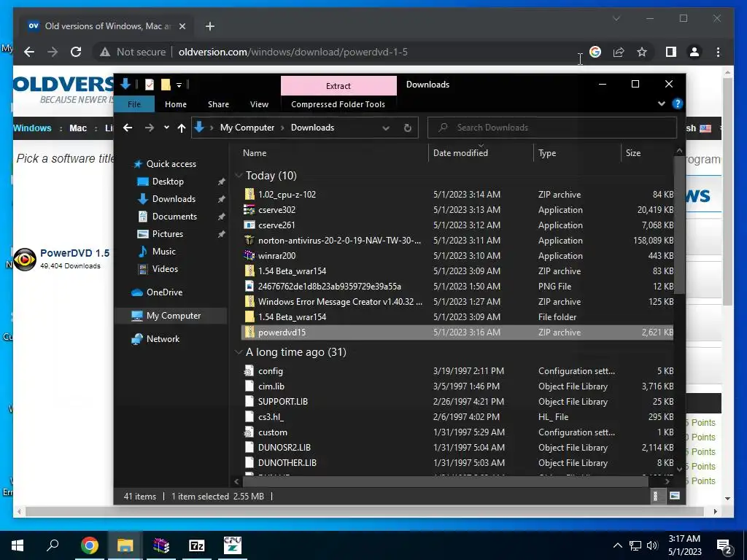Open the Home ribbon tab
This screenshot has width=747, height=560.
pyautogui.click(x=176, y=104)
